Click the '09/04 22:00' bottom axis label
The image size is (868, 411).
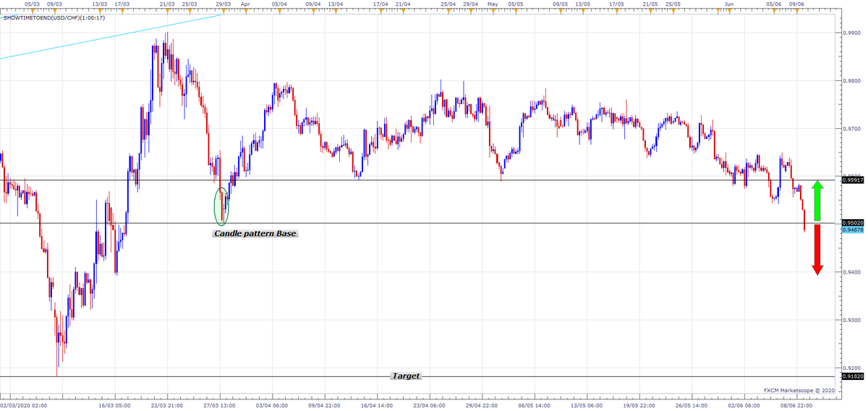[325, 406]
